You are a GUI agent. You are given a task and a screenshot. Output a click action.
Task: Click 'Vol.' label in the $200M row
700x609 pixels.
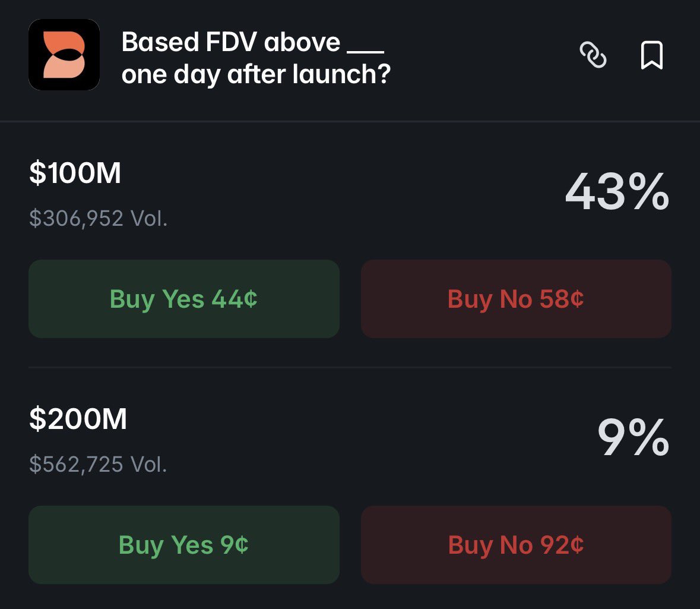[148, 464]
